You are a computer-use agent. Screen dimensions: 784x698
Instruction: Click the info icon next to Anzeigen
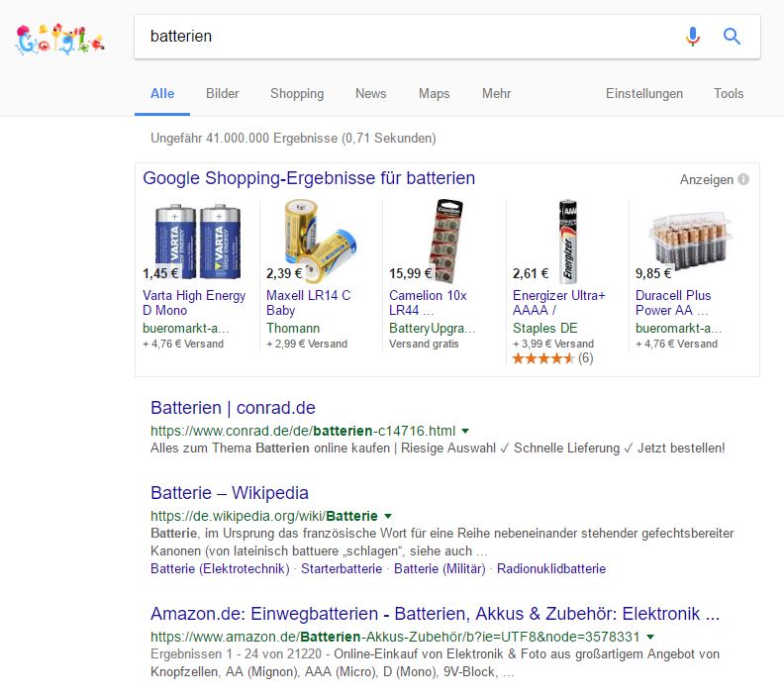click(x=743, y=179)
